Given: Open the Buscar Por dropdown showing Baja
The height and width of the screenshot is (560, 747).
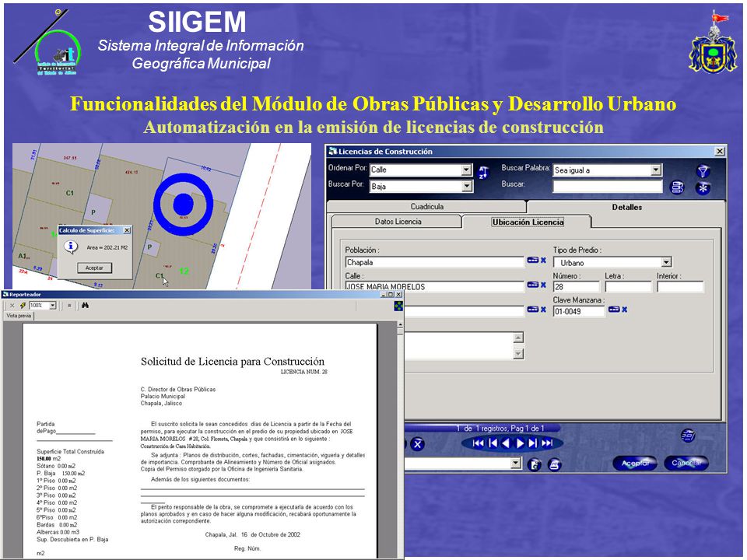Looking at the screenshot, I should (x=467, y=187).
